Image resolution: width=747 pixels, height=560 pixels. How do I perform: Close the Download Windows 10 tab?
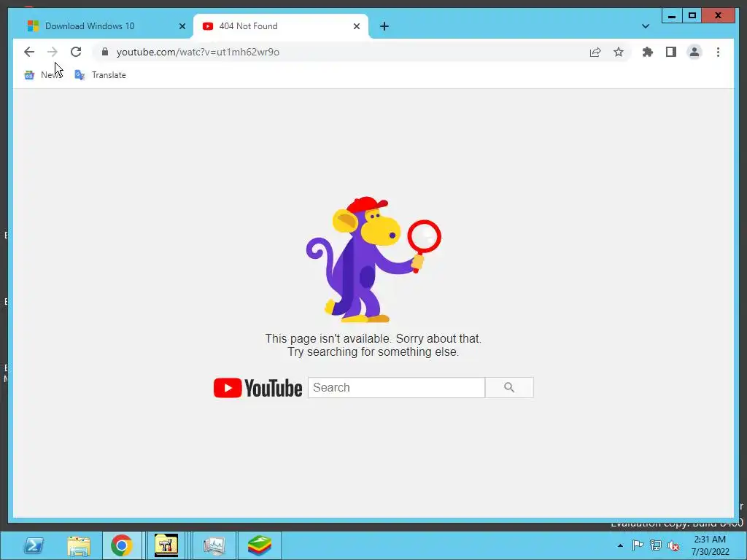[x=182, y=26]
